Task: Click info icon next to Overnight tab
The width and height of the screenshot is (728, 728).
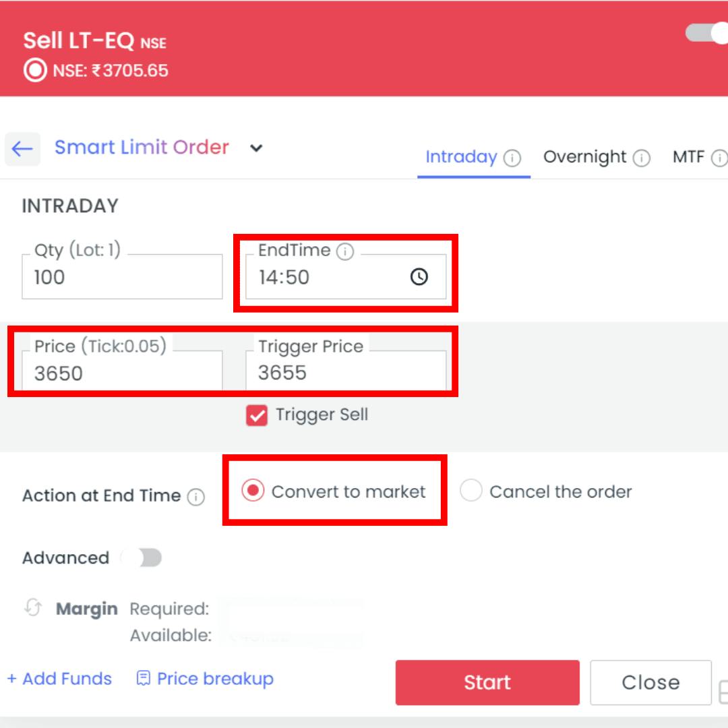Action: tap(642, 158)
